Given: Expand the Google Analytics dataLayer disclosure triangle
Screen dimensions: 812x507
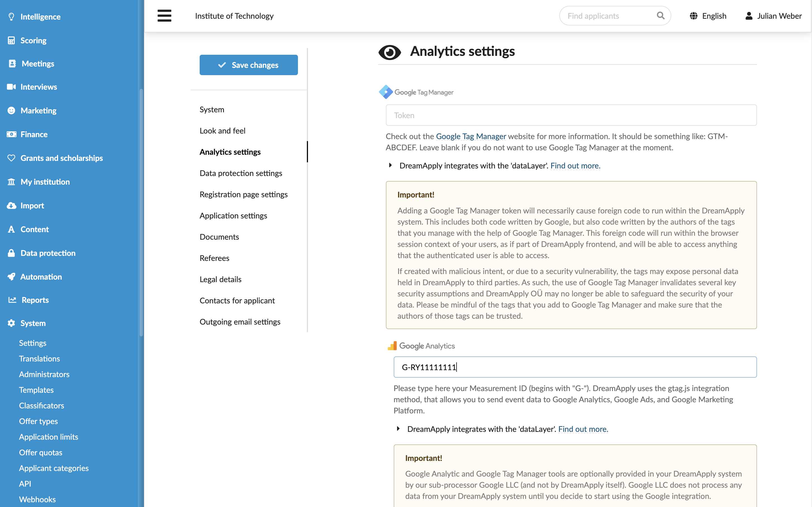Looking at the screenshot, I should [398, 429].
